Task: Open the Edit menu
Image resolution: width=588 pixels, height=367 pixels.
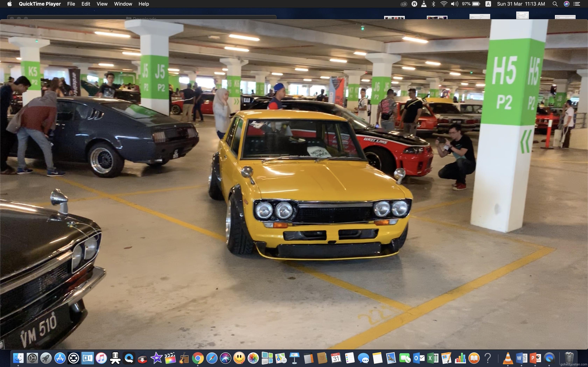Action: pyautogui.click(x=86, y=4)
